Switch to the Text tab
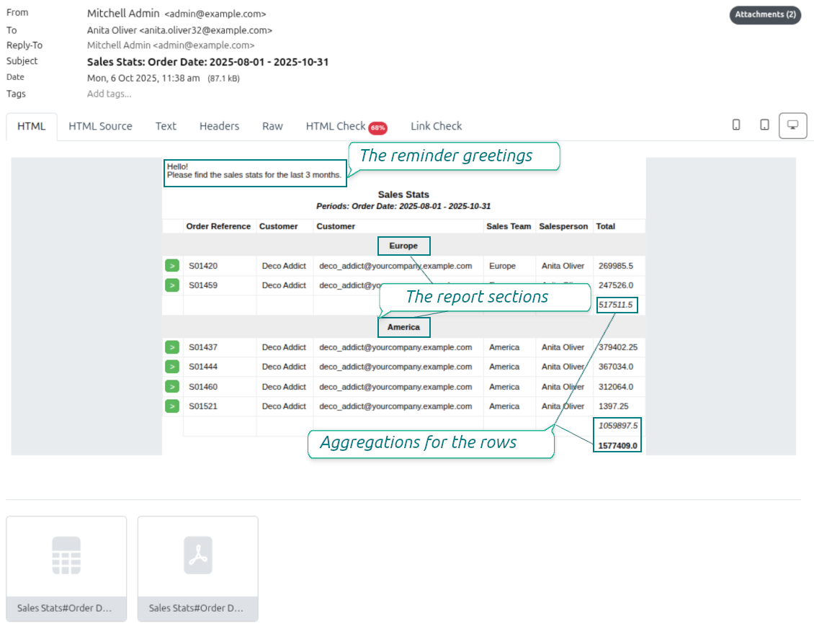Screen dimensions: 814x644 coord(166,126)
